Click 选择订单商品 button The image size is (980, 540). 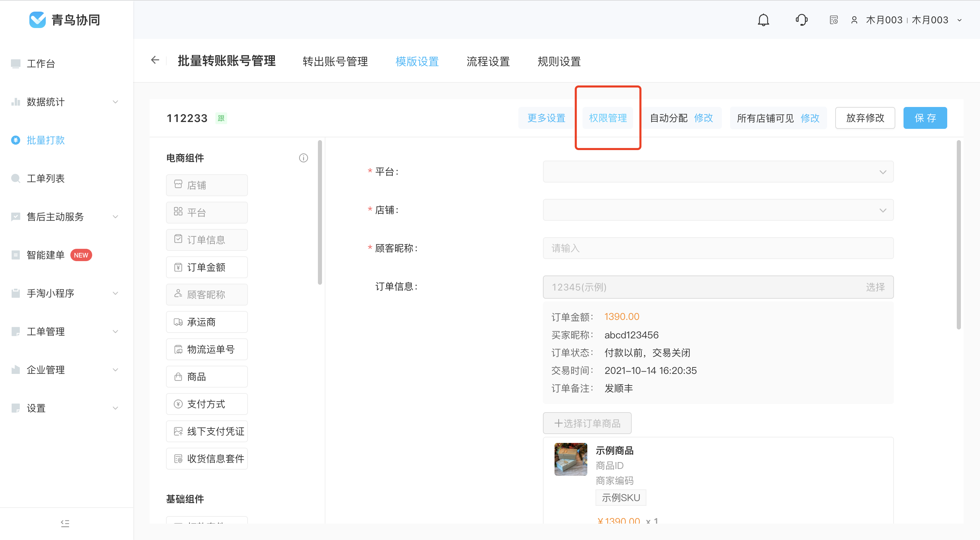587,423
